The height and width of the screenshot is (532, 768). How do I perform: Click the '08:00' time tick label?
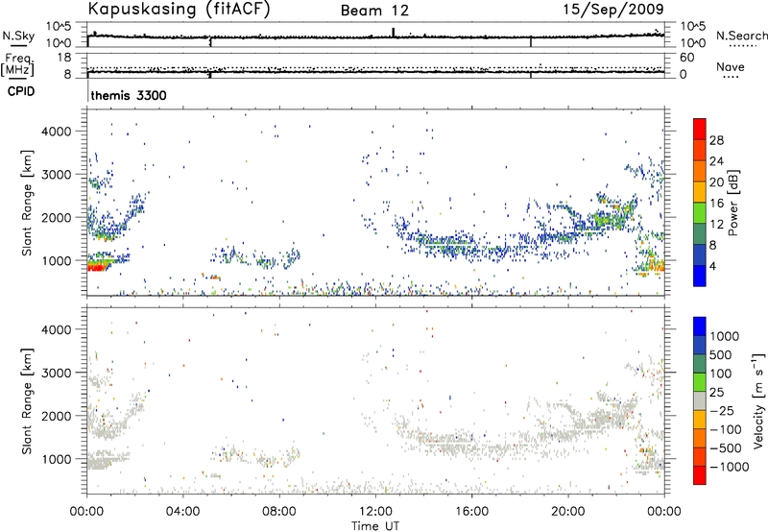pos(279,512)
